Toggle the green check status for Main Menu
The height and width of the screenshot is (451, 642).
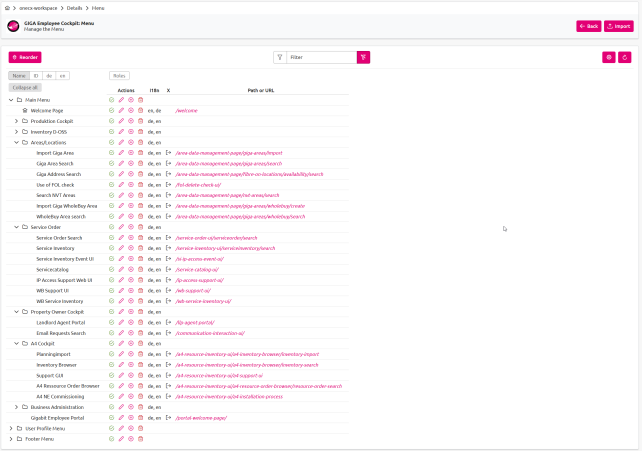click(112, 100)
